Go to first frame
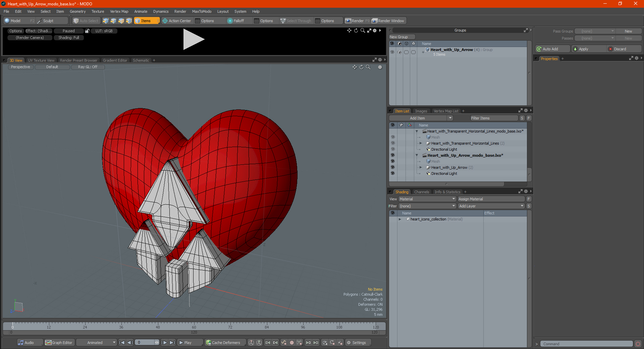 coord(122,343)
